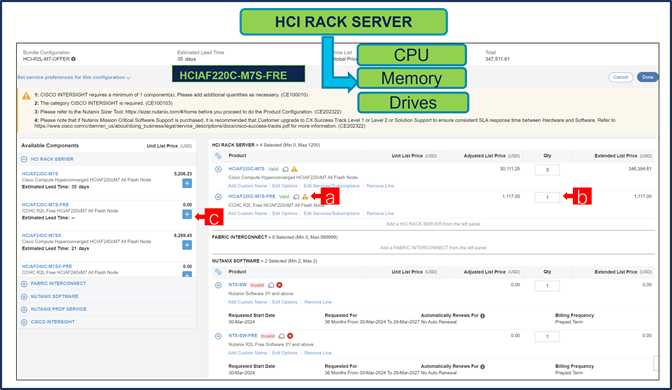Open HCIAF220C-M7S in Available Components list
Screen dimensions: 672x390
pos(40,174)
